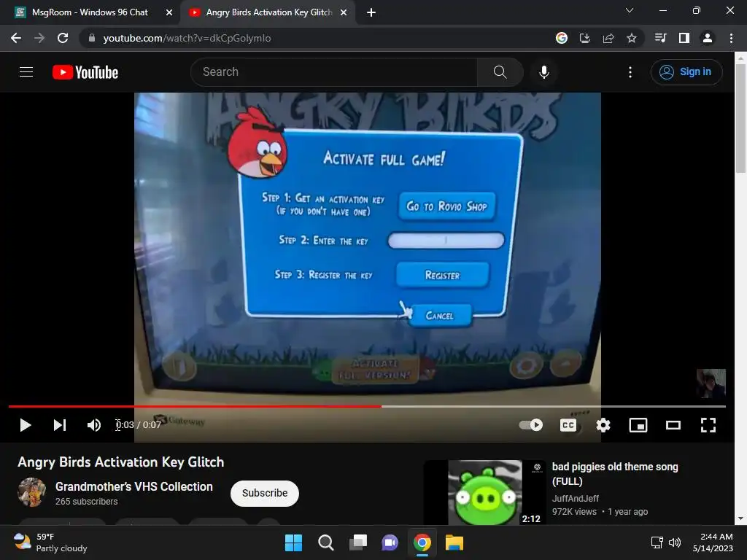Click the Chrome taskbar icon
Viewport: 747px width, 560px height.
click(x=422, y=542)
